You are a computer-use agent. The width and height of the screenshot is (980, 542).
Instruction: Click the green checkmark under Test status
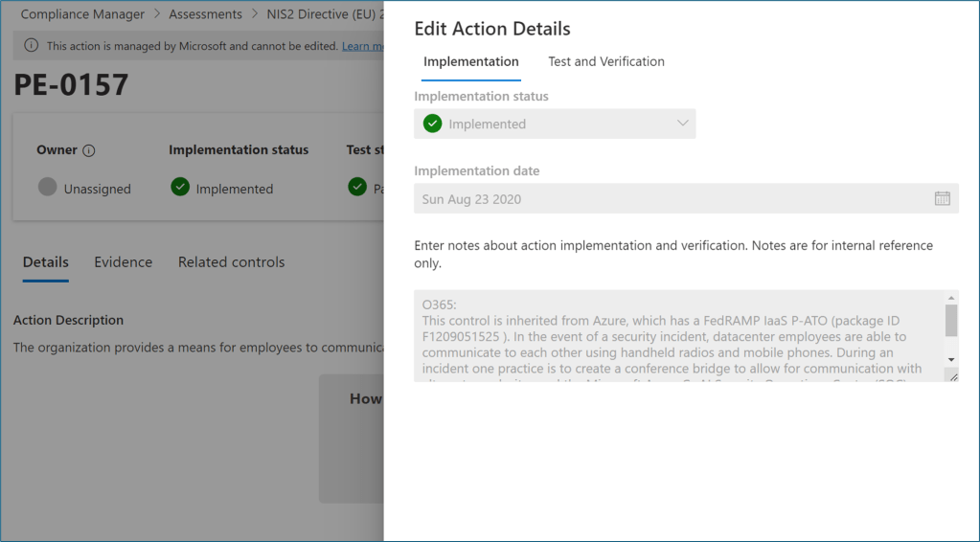point(357,188)
